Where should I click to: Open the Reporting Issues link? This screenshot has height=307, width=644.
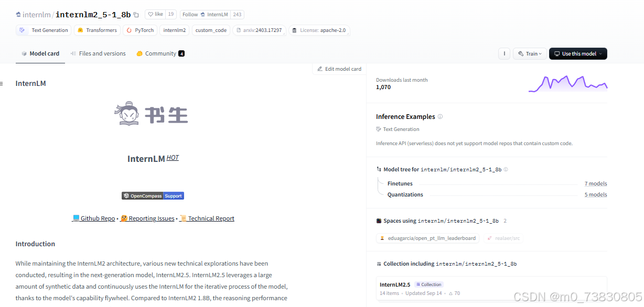point(147,218)
